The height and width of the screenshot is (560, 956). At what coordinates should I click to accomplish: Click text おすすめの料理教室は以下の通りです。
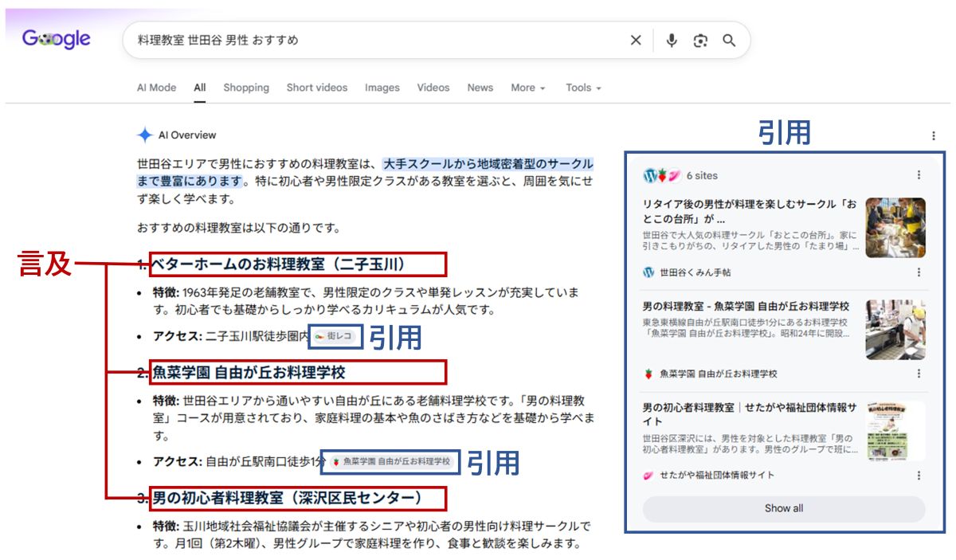coord(239,228)
